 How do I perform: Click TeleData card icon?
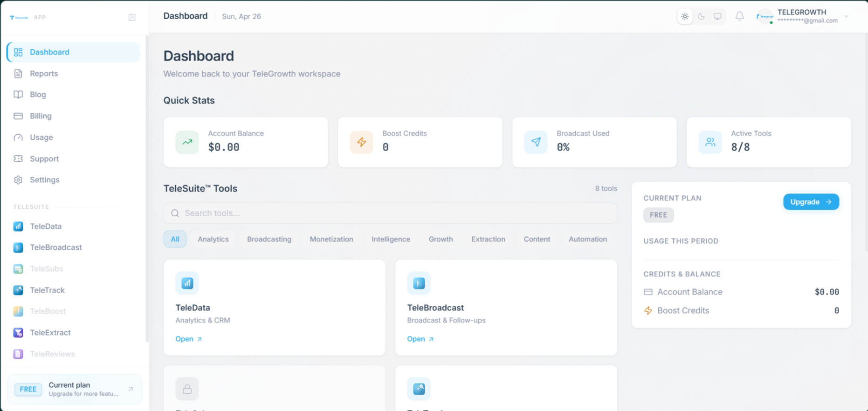(x=187, y=283)
